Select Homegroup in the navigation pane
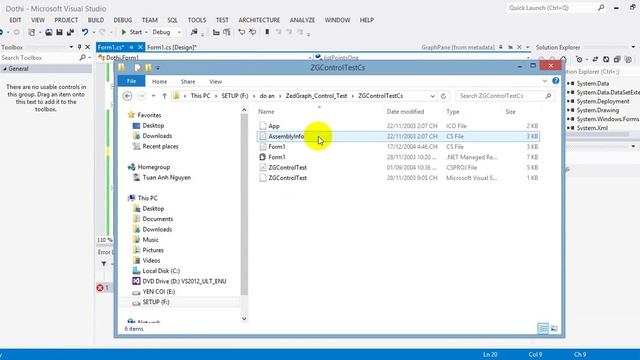 click(x=153, y=167)
